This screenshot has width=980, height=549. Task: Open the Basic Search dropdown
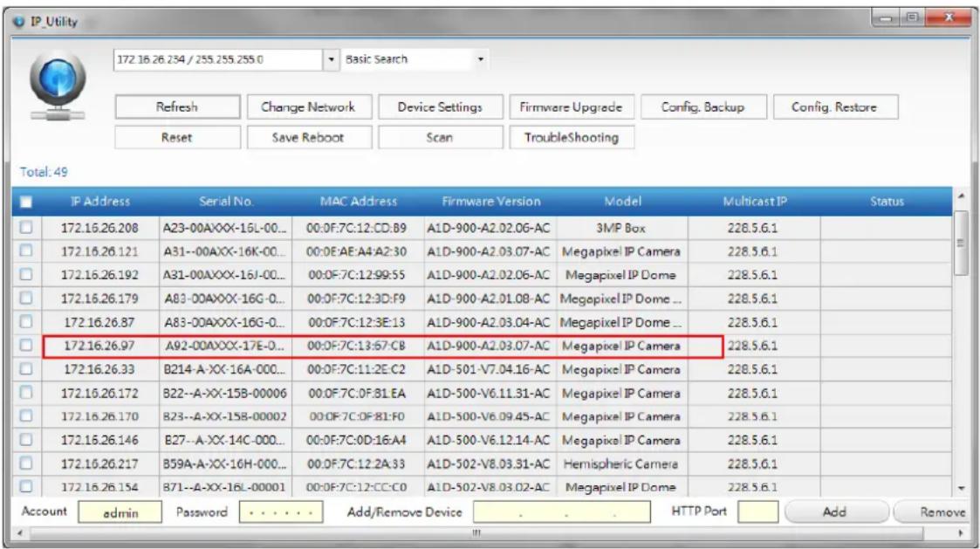tap(415, 59)
